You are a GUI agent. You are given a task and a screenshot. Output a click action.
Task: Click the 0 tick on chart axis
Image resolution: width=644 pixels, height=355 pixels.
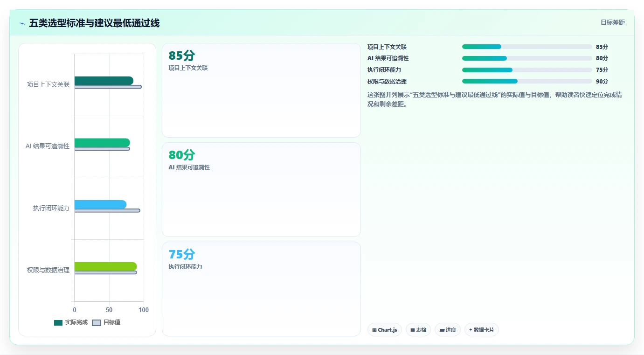(74, 310)
